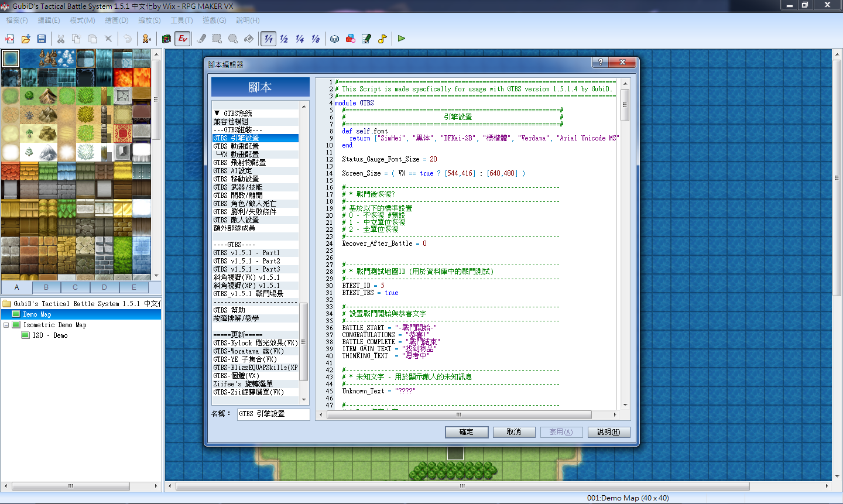Click the Save Project disk icon

click(x=42, y=39)
